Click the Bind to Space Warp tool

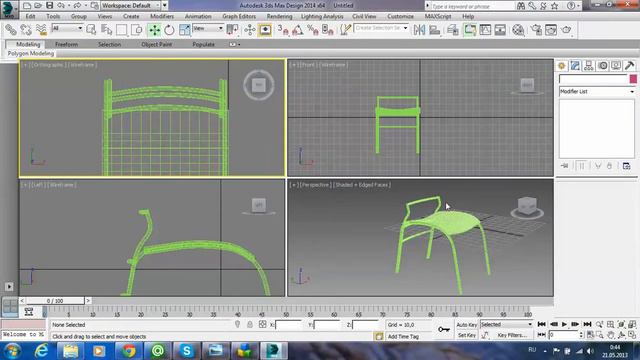point(41,29)
